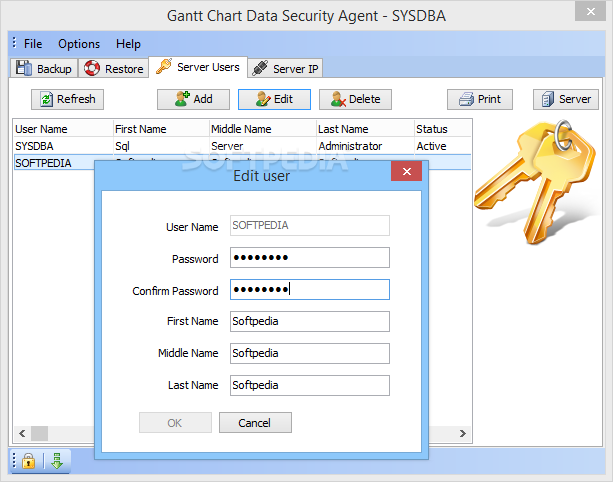Click the User Name column header
Image resolution: width=613 pixels, height=482 pixels.
[63, 129]
